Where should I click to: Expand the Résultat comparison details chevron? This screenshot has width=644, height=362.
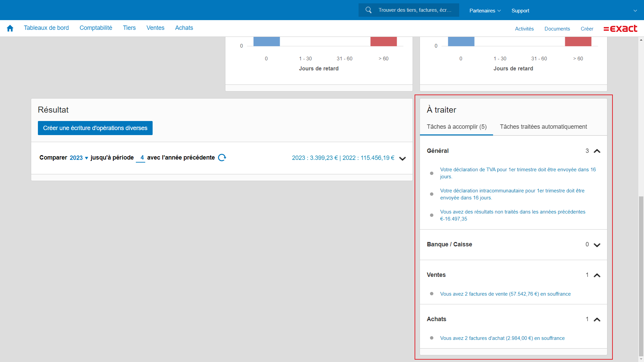point(402,159)
